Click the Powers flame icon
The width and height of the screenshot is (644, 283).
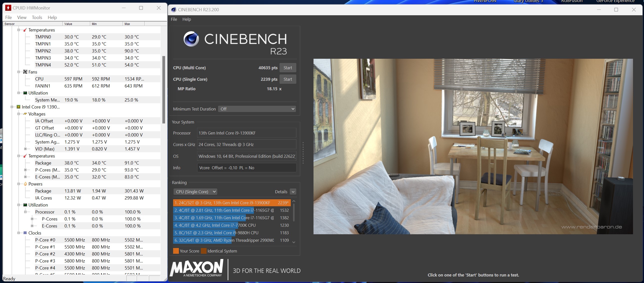point(25,184)
